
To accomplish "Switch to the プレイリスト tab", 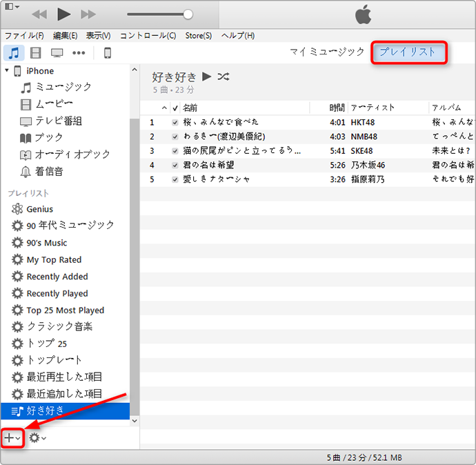I will click(409, 52).
